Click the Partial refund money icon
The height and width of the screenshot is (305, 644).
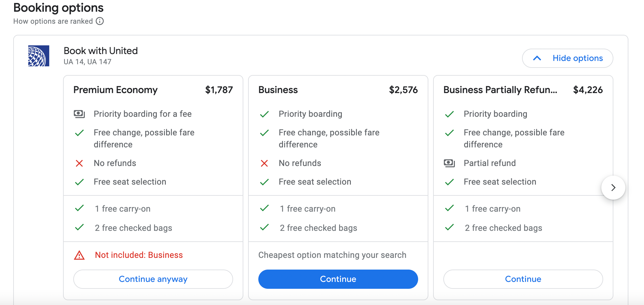[x=449, y=163]
